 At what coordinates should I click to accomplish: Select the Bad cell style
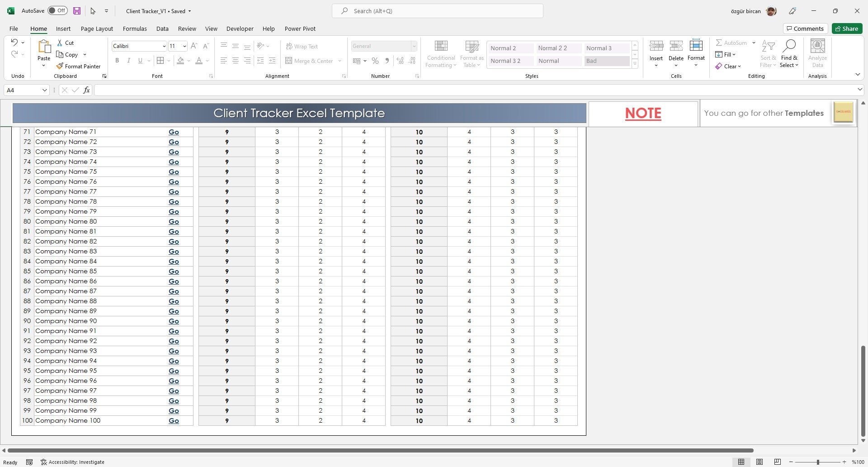point(607,61)
